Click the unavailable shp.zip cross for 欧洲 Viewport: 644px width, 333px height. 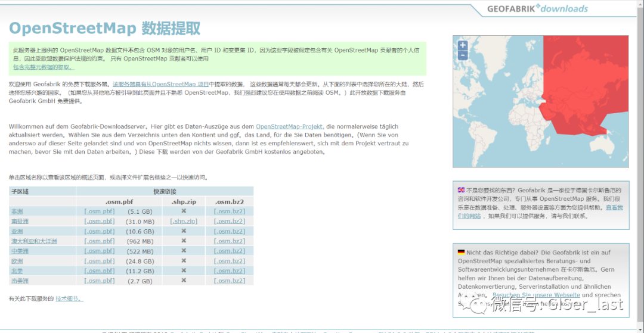[184, 261]
